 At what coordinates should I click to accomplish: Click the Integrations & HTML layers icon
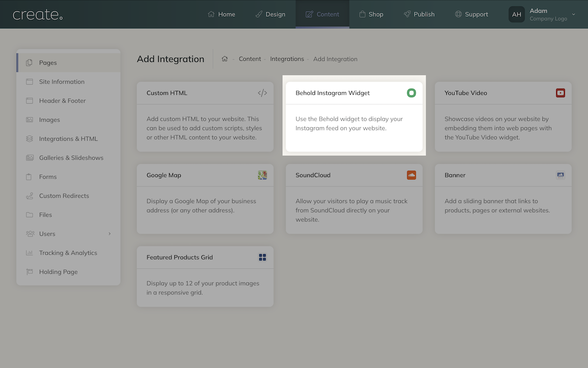(29, 139)
